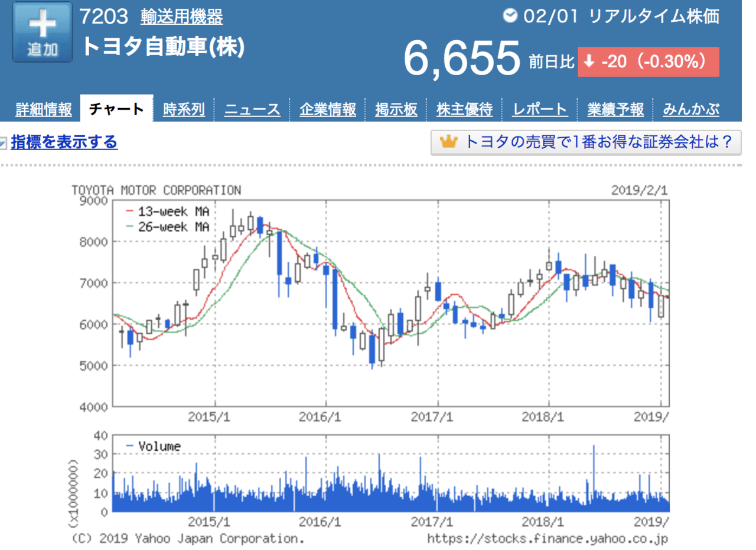This screenshot has width=756, height=550.
Task: Click the 2018/1 label under the price chart
Action: tap(542, 416)
